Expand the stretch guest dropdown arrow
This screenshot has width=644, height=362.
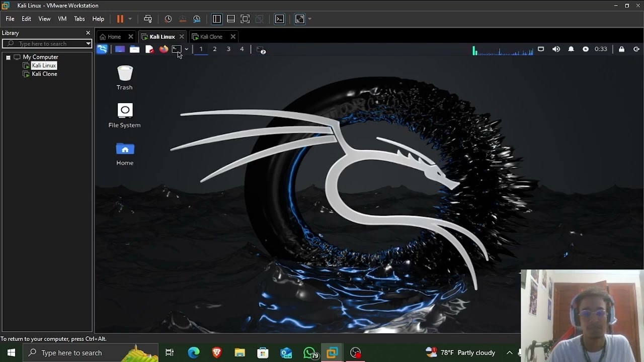309,19
